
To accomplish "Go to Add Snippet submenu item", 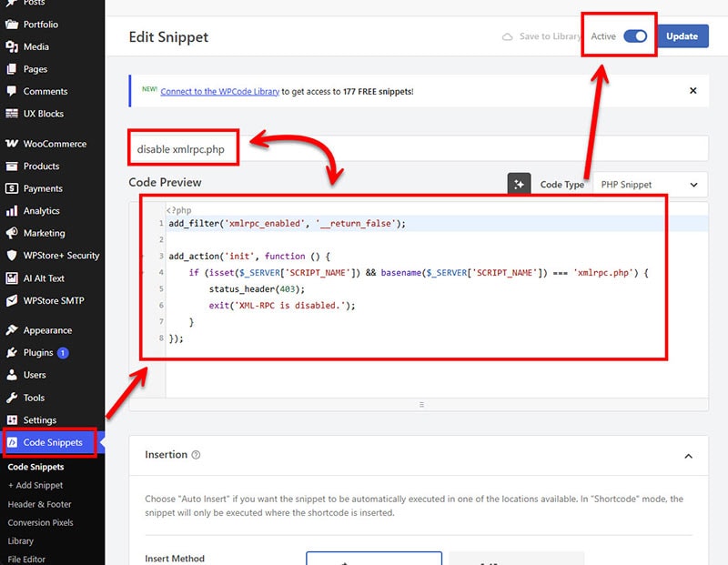I will (35, 485).
